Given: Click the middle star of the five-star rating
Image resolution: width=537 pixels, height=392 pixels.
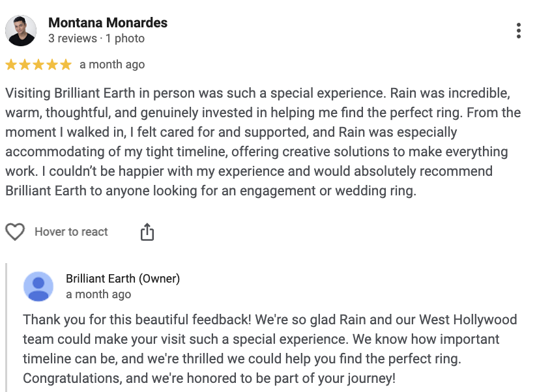Looking at the screenshot, I should click(x=38, y=64).
